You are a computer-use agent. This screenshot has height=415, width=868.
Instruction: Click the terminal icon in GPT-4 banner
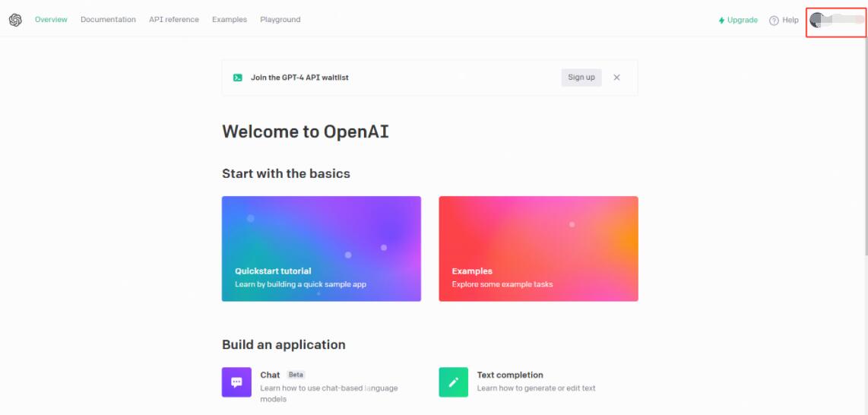(x=238, y=78)
